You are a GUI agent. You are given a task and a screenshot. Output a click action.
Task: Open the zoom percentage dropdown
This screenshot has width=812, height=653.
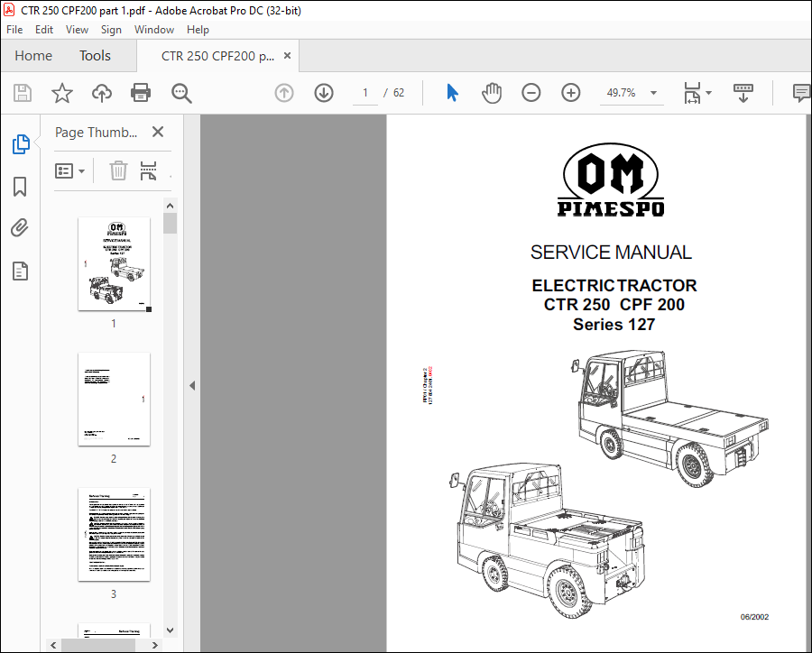point(653,93)
